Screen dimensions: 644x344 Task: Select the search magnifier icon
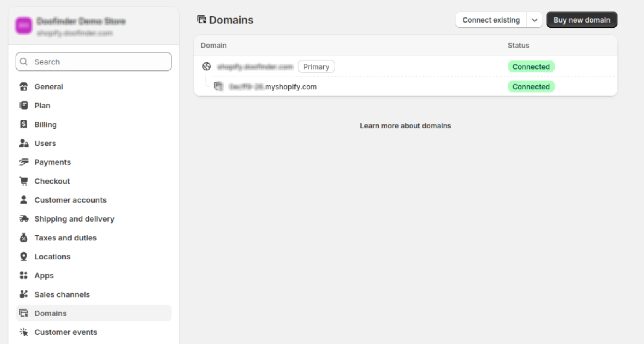[23, 62]
